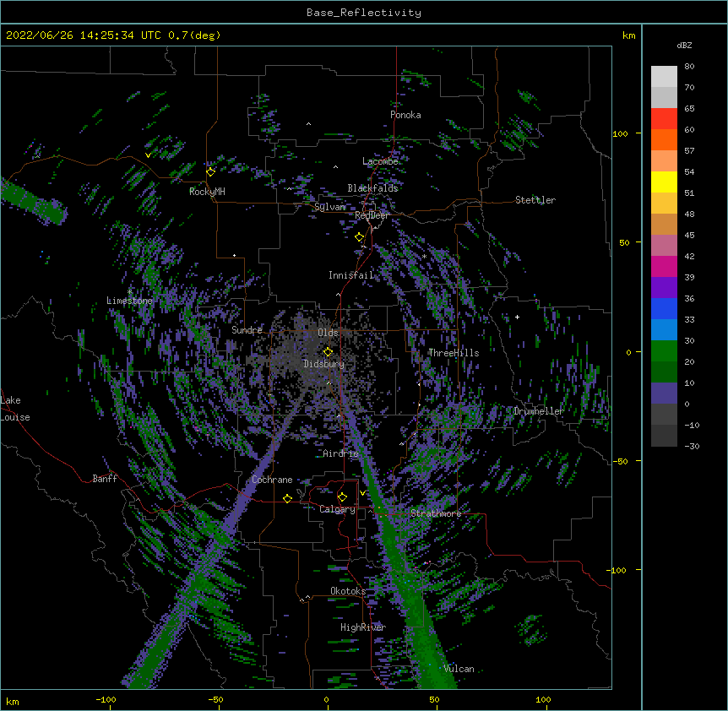Select the orange 57-60 dBZ legend swatch
728x711 pixels.
(664, 139)
